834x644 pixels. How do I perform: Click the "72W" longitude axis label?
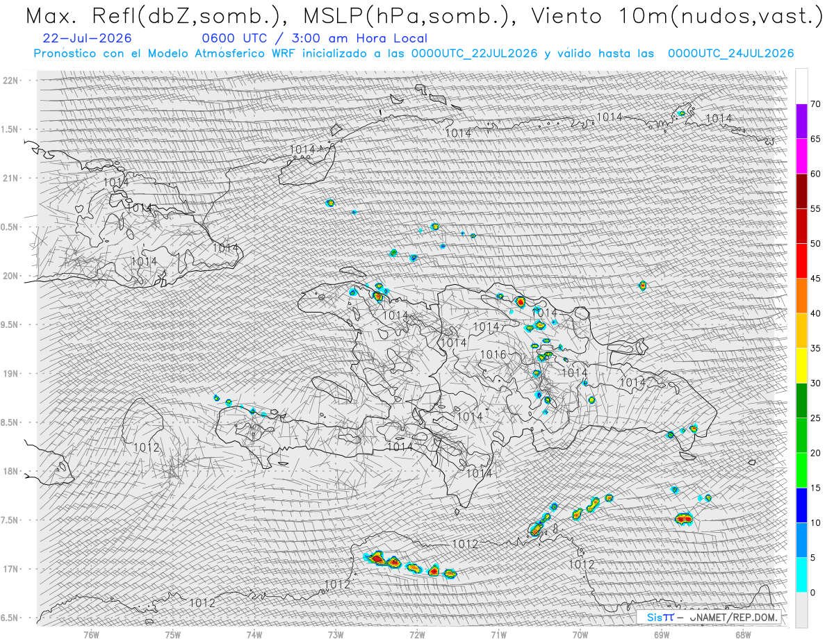(x=417, y=634)
